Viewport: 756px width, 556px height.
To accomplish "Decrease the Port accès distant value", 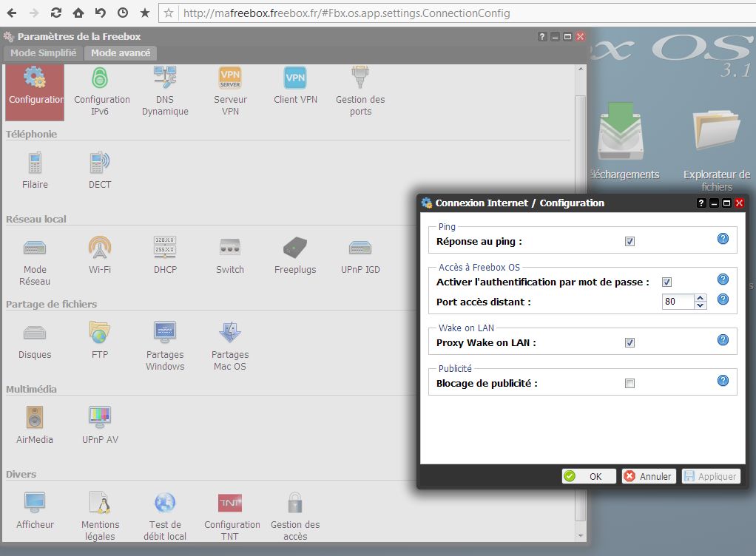I will point(701,305).
